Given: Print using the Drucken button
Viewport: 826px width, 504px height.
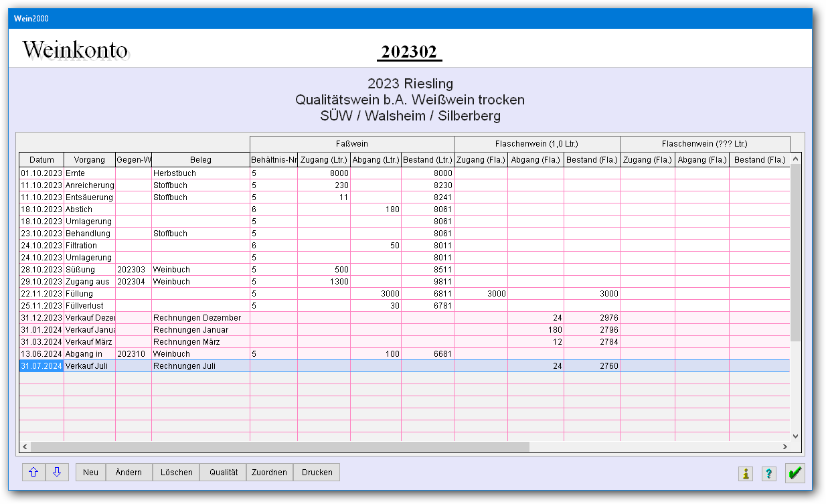Looking at the screenshot, I should click(x=317, y=472).
